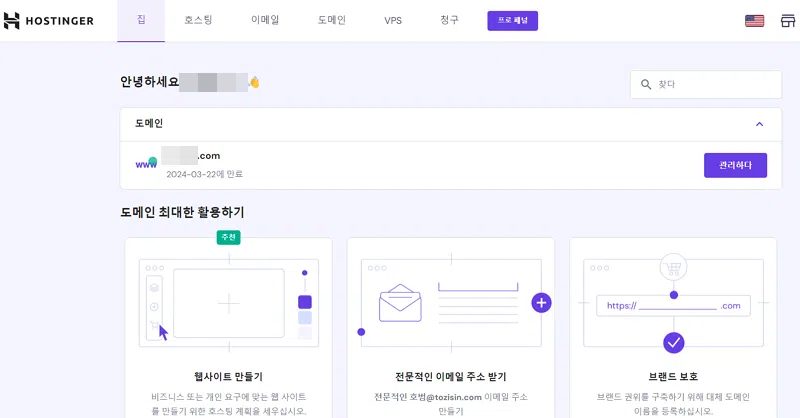This screenshot has width=800, height=418.
Task: Open the 웹사이트 만들기 card title
Action: coord(229,377)
